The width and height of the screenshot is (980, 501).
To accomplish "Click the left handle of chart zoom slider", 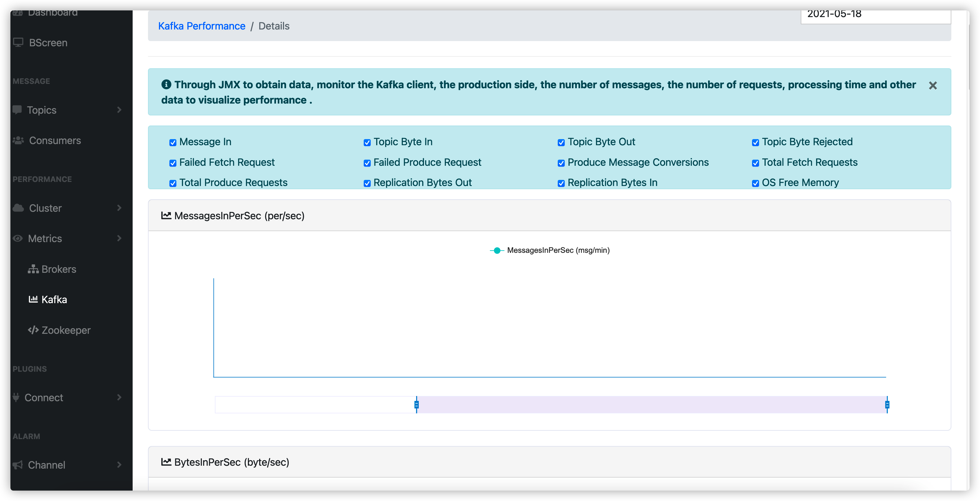I will 416,404.
